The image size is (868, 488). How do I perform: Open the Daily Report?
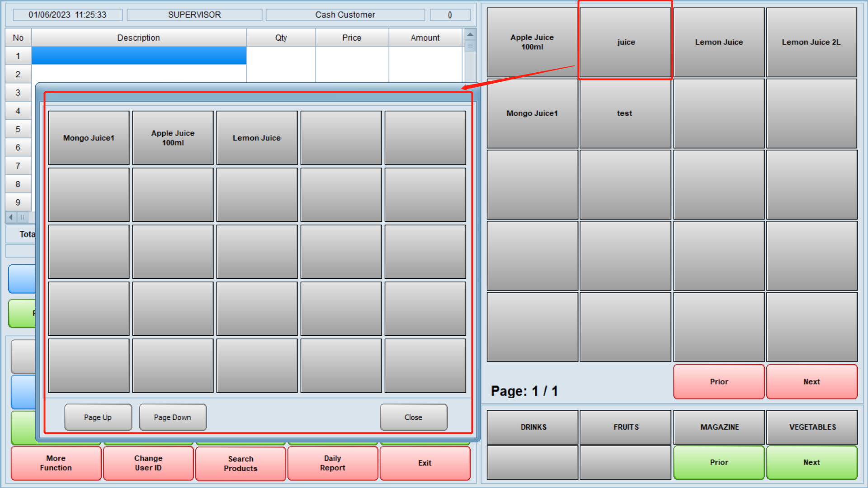coord(332,463)
